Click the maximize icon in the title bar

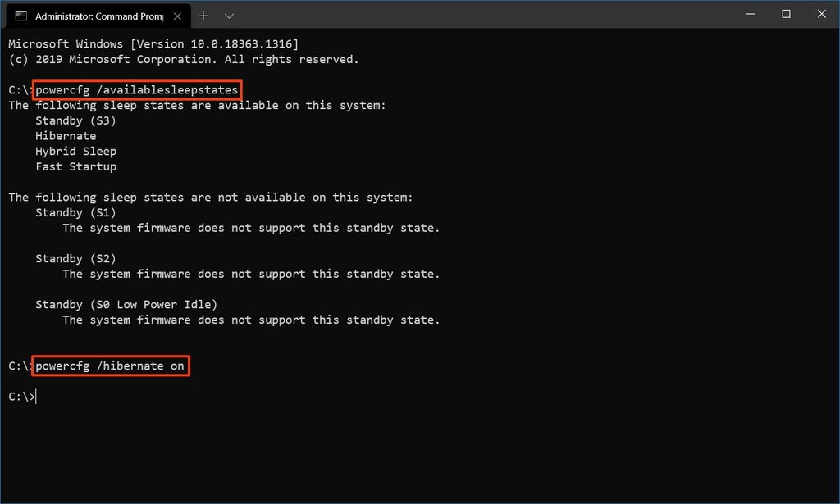click(x=785, y=14)
